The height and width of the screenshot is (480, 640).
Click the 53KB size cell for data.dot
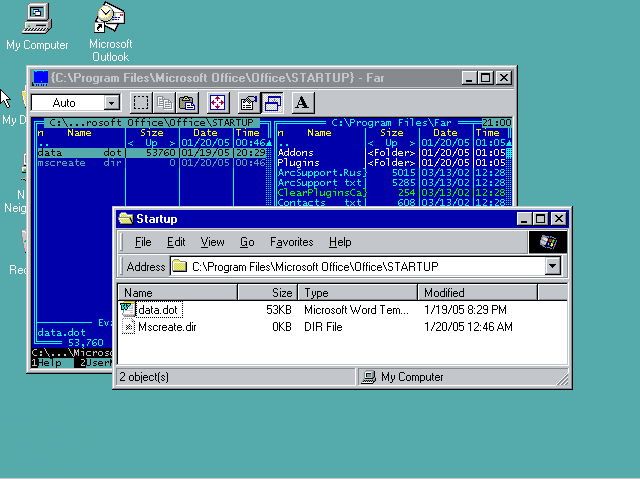click(x=279, y=310)
